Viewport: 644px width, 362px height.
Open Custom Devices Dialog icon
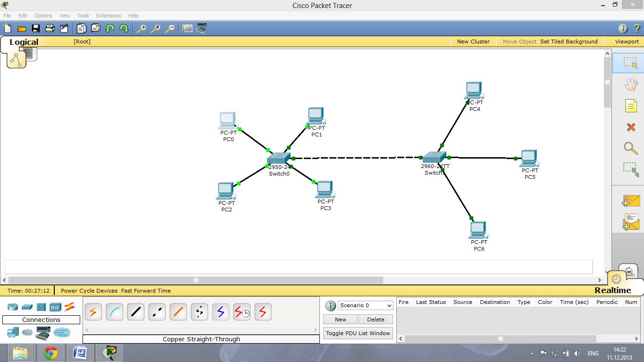pyautogui.click(x=201, y=28)
